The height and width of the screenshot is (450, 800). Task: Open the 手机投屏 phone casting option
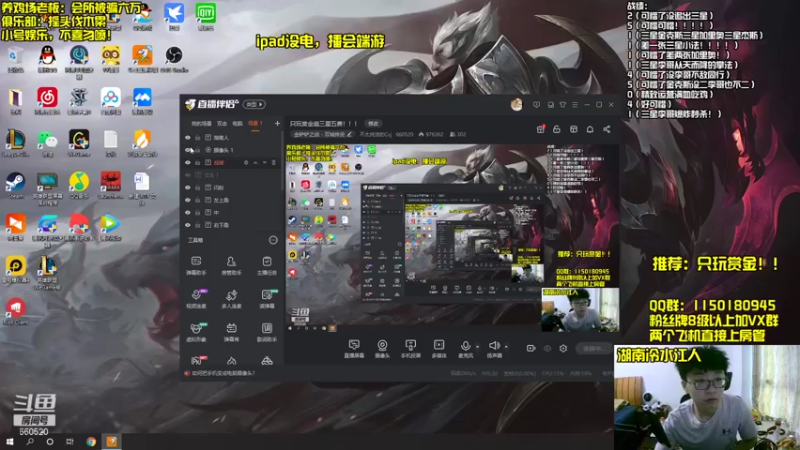(410, 349)
